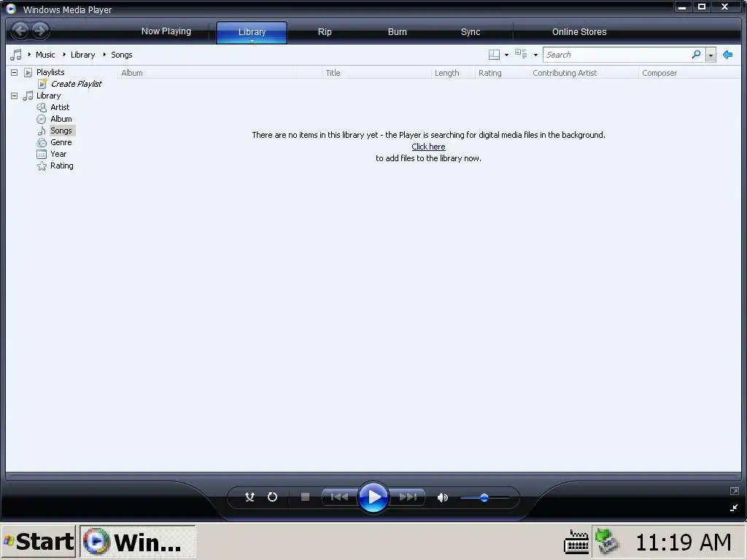This screenshot has width=747, height=560.
Task: Click the volume slider
Action: tap(484, 497)
